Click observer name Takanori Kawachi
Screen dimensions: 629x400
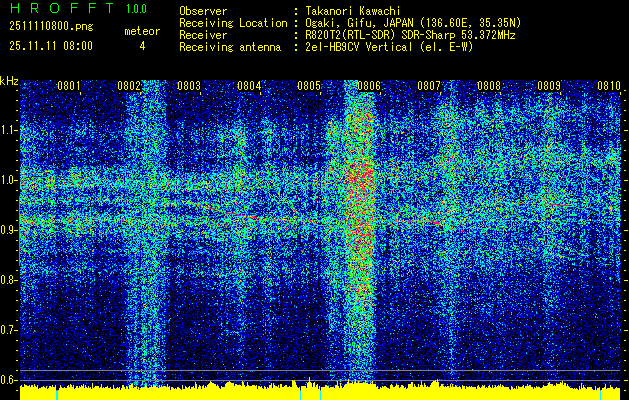[353, 11]
